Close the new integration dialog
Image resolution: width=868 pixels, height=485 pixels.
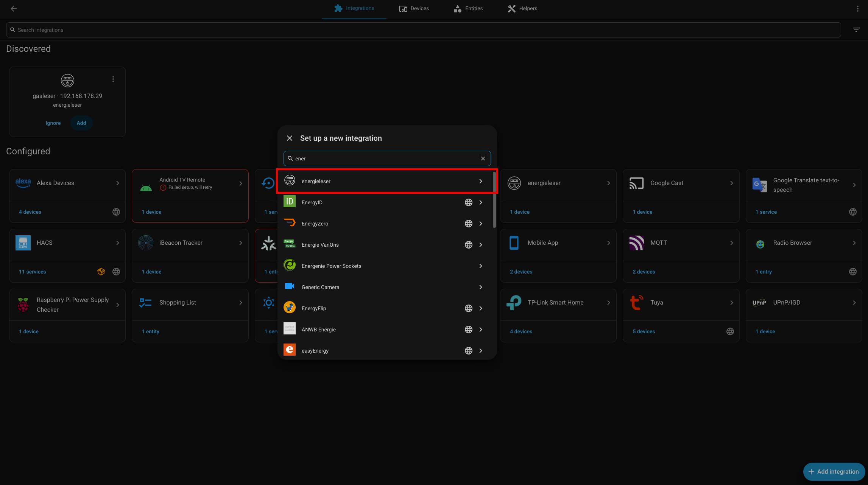point(290,138)
